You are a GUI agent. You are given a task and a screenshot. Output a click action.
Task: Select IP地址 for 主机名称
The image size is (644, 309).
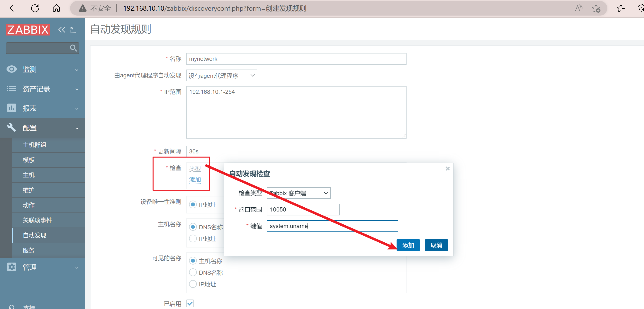click(x=193, y=238)
